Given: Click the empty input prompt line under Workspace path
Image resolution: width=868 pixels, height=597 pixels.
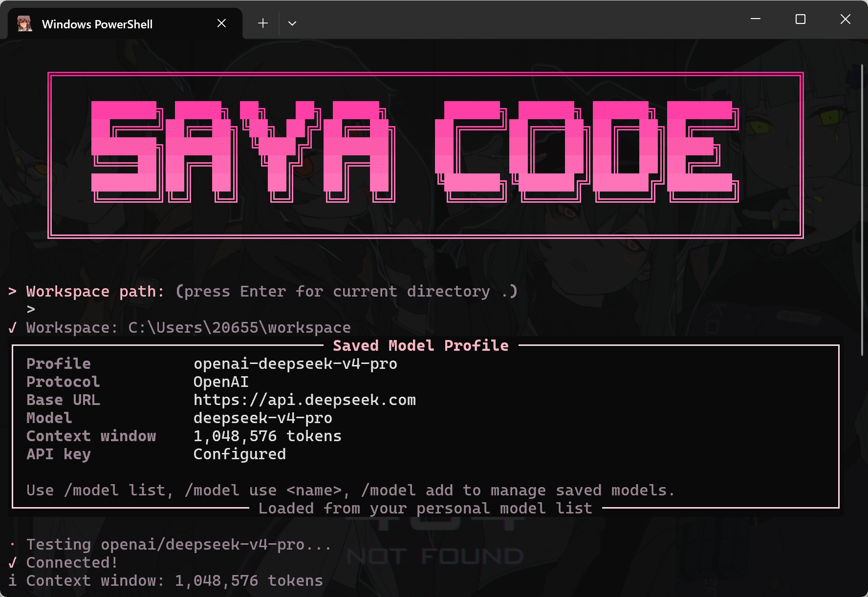Looking at the screenshot, I should 31,310.
